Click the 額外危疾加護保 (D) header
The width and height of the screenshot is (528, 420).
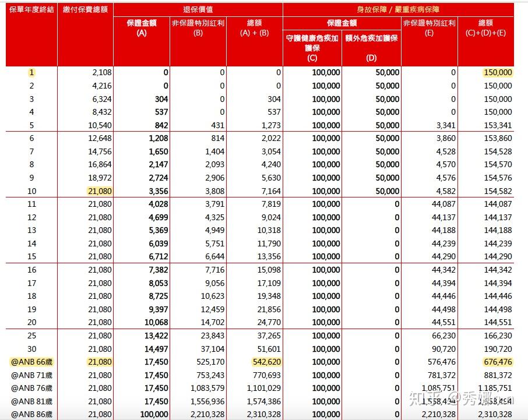(x=371, y=48)
